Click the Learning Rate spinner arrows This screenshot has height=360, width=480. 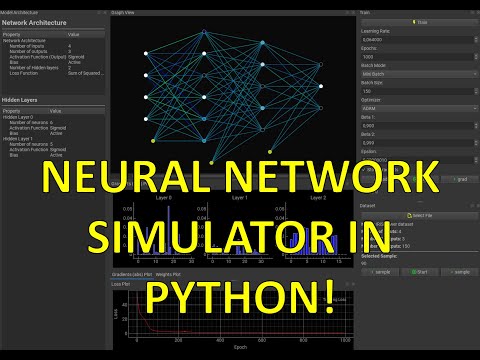(x=476, y=40)
